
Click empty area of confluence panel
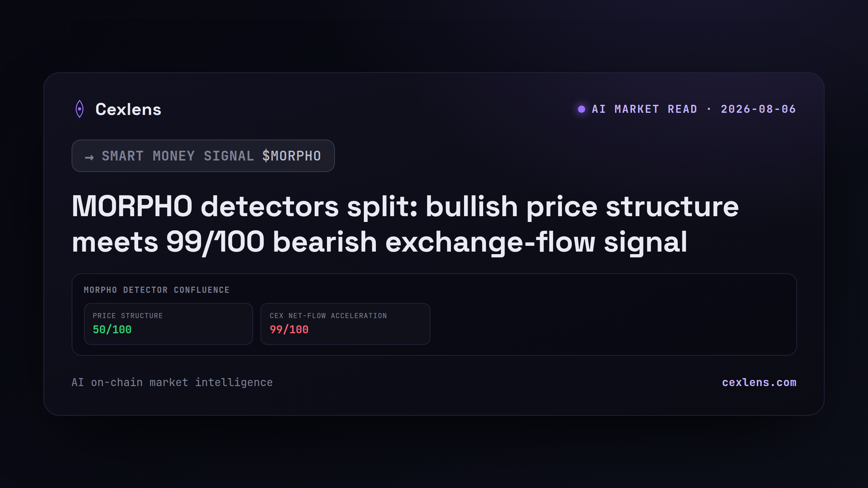(x=611, y=318)
